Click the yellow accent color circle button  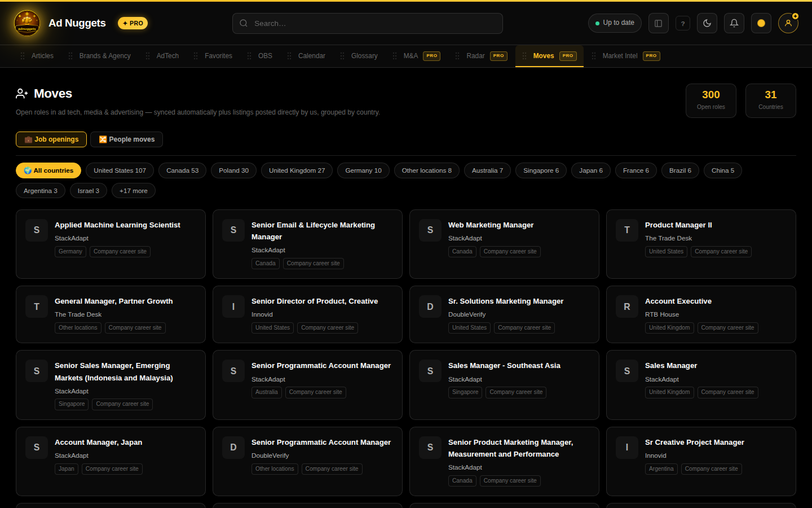coord(761,23)
